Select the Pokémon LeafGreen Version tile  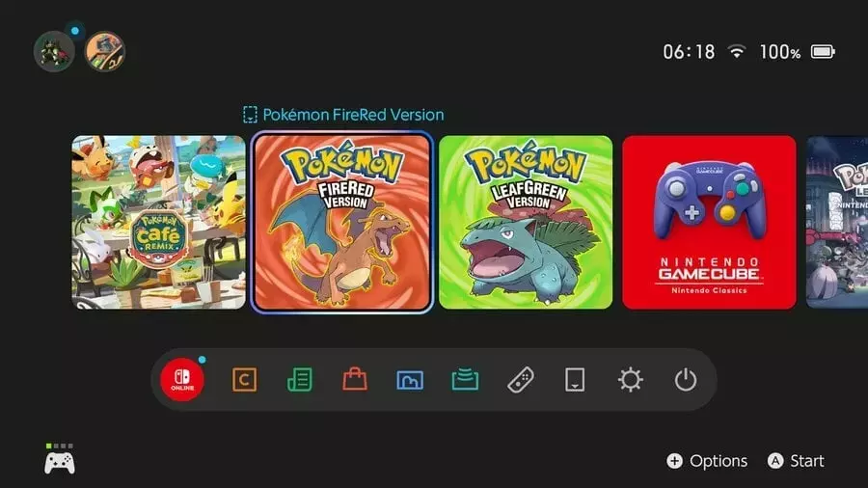[x=526, y=222]
